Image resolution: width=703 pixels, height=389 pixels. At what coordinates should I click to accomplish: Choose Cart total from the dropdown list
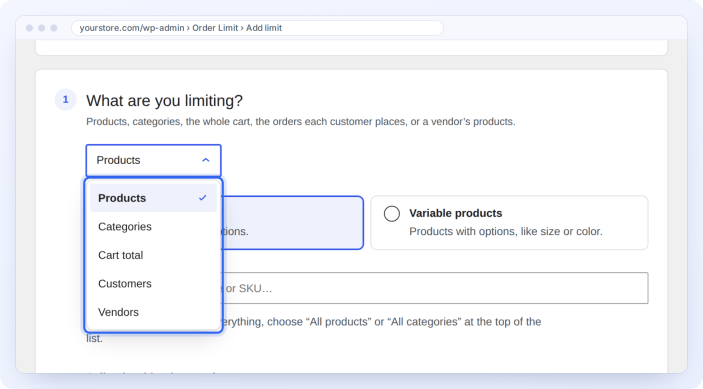pyautogui.click(x=153, y=255)
